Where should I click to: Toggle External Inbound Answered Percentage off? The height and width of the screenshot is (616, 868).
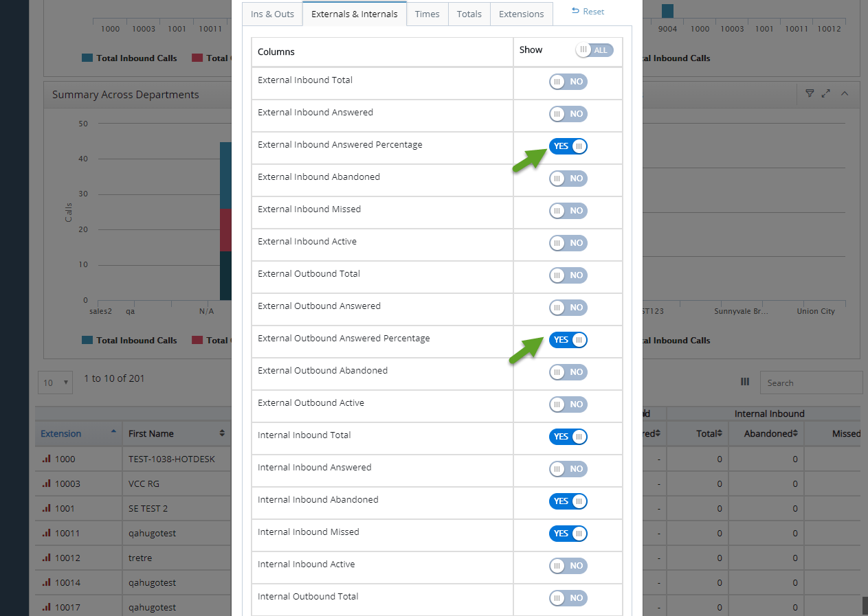pos(568,146)
